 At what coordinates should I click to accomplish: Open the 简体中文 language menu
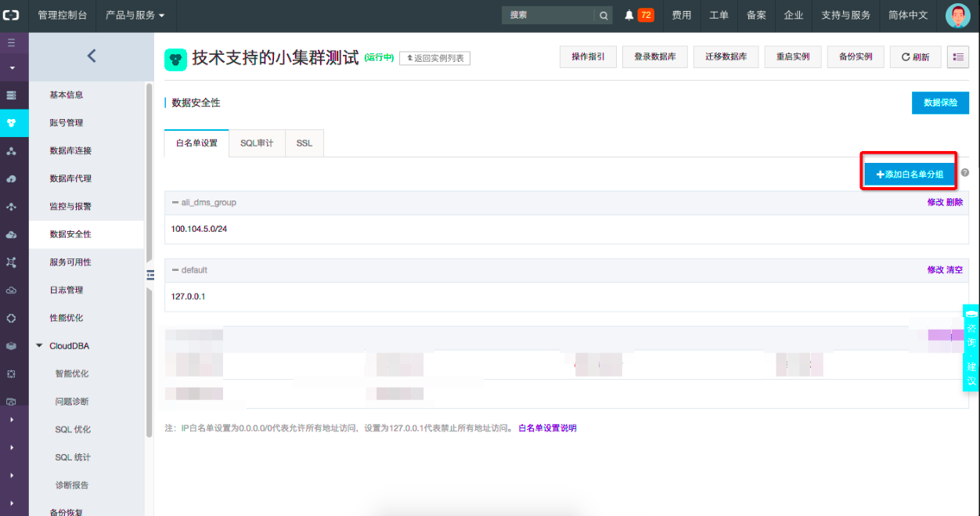click(908, 15)
